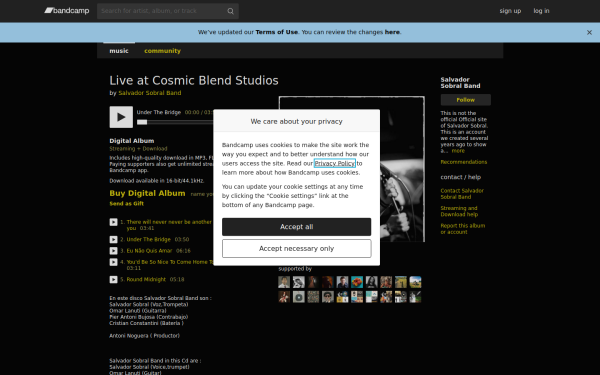Image resolution: width=600 pixels, height=375 pixels.
Task: Open last supporter avatar in top row
Action: coord(415,282)
